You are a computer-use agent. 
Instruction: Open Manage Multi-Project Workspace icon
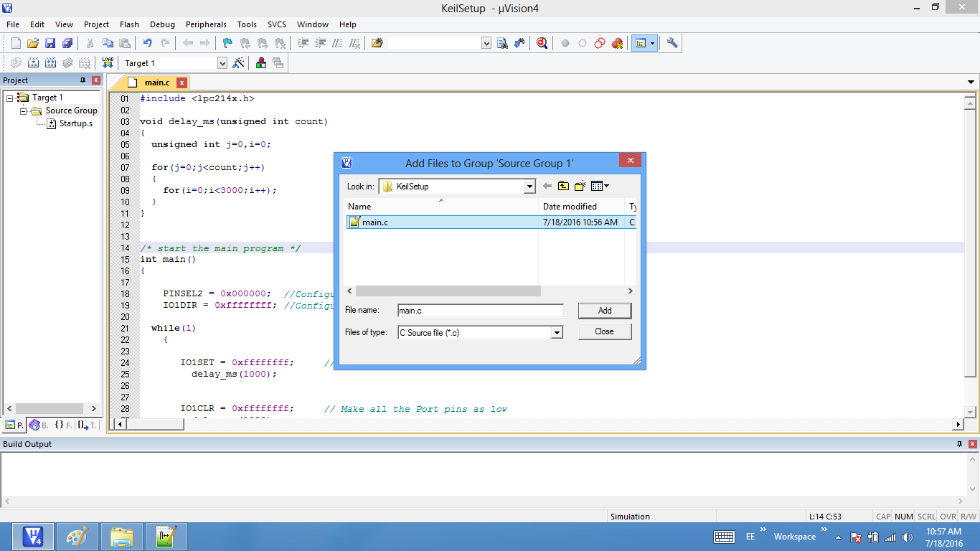[x=278, y=63]
